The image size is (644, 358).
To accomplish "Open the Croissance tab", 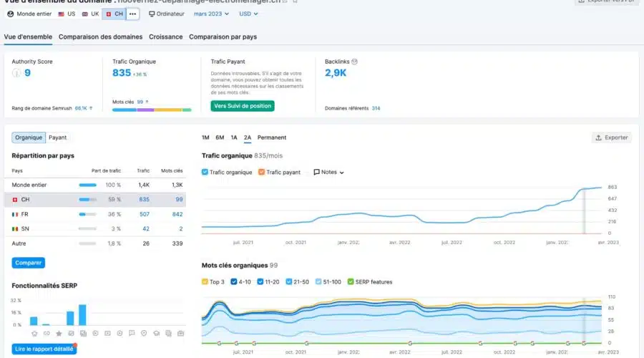I will tap(165, 37).
